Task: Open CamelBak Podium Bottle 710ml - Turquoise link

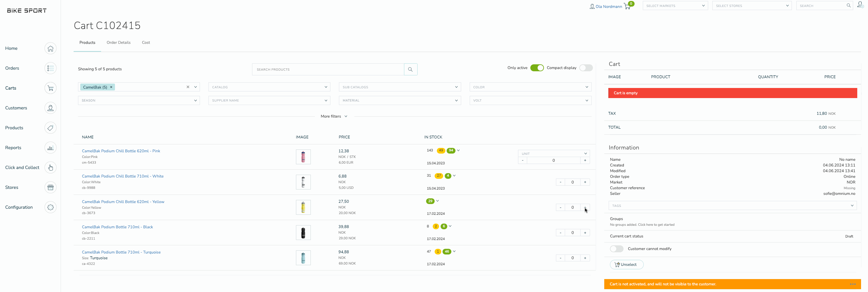Action: coord(121,252)
